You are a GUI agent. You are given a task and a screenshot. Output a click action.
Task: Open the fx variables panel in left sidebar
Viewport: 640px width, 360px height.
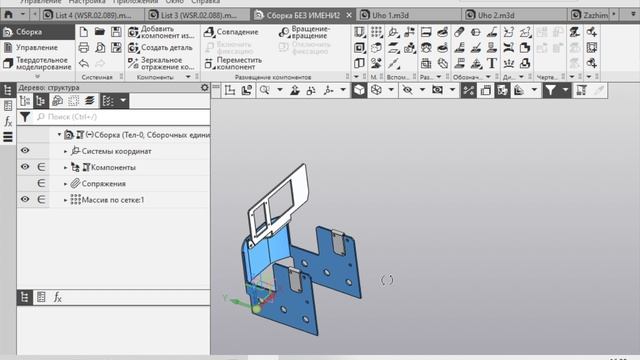pyautogui.click(x=8, y=121)
